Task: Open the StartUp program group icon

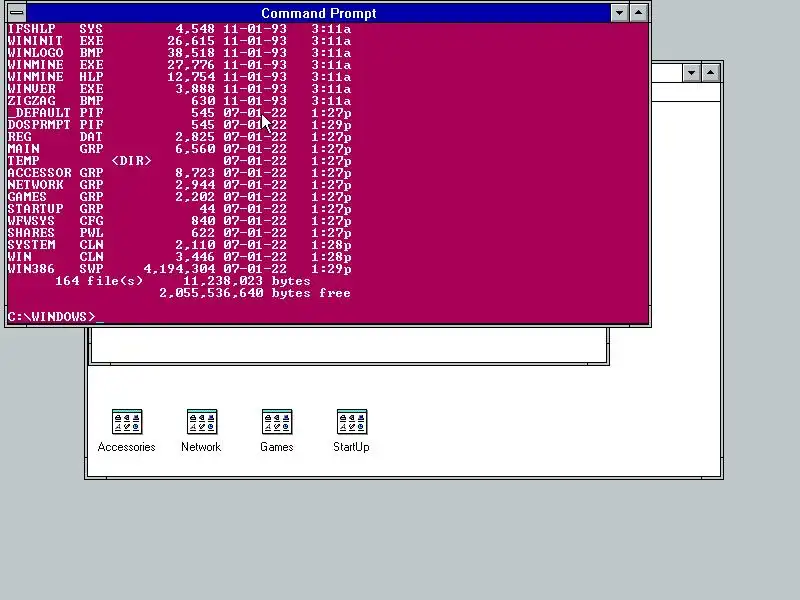Action: [352, 422]
